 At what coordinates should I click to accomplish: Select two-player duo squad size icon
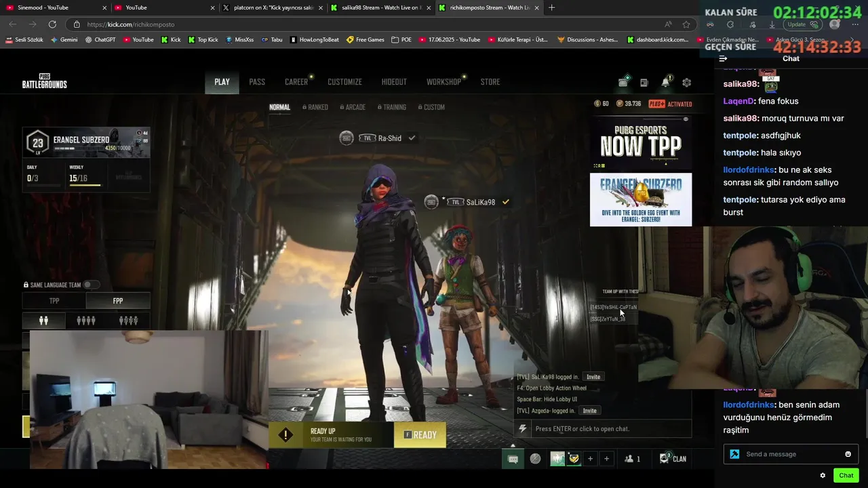43,321
